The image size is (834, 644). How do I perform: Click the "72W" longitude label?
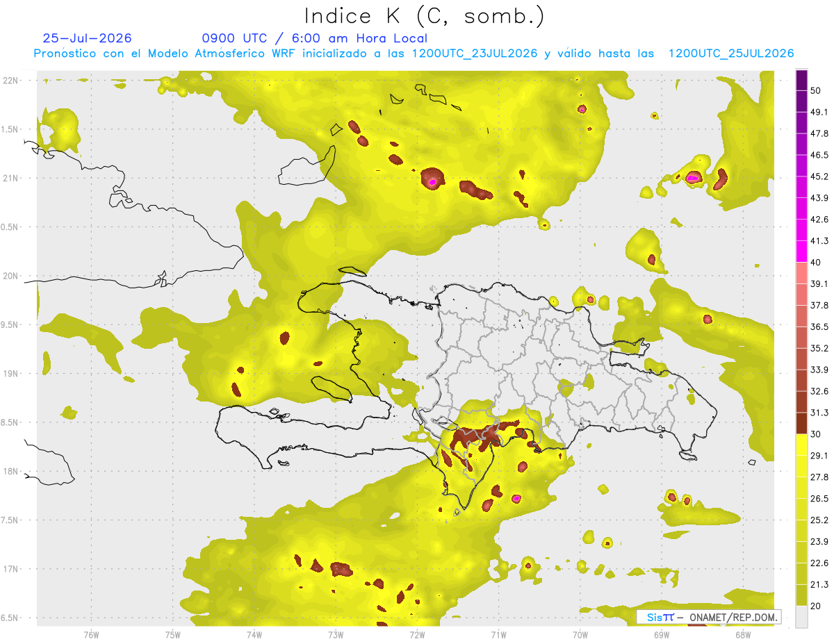point(417,635)
